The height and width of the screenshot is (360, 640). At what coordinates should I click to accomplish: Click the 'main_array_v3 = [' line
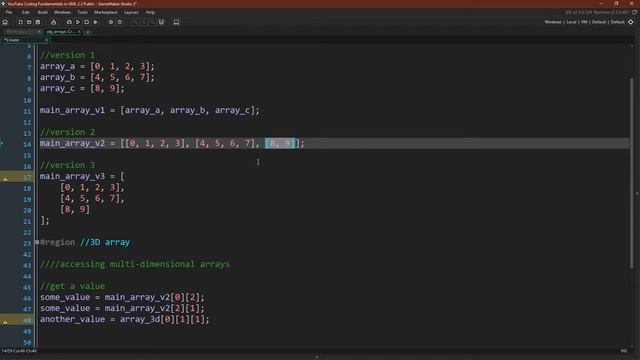click(x=82, y=176)
